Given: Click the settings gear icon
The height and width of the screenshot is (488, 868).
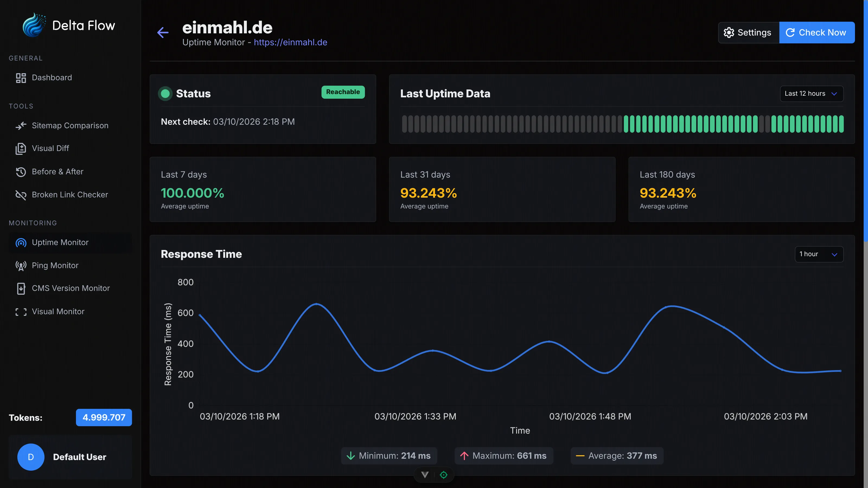Looking at the screenshot, I should [729, 32].
